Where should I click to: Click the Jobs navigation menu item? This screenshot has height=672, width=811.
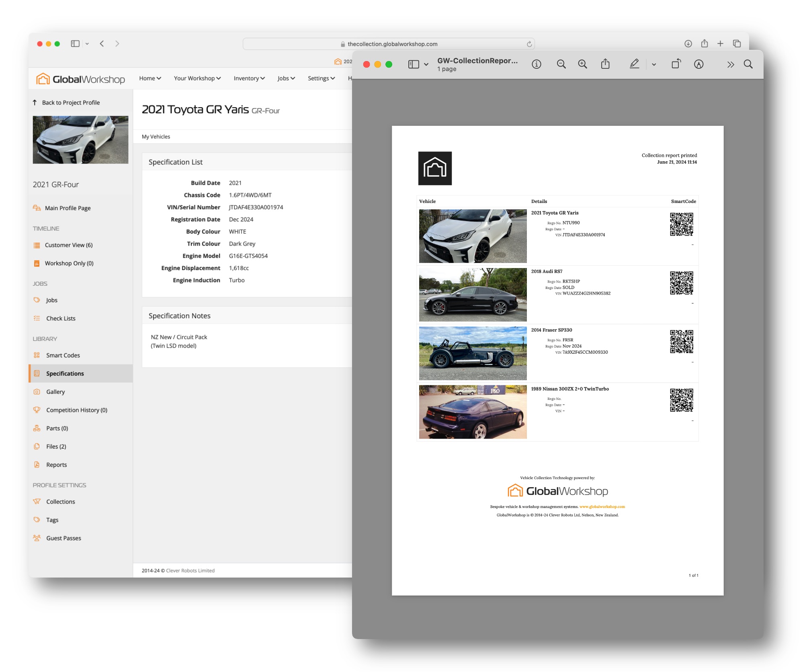point(284,78)
